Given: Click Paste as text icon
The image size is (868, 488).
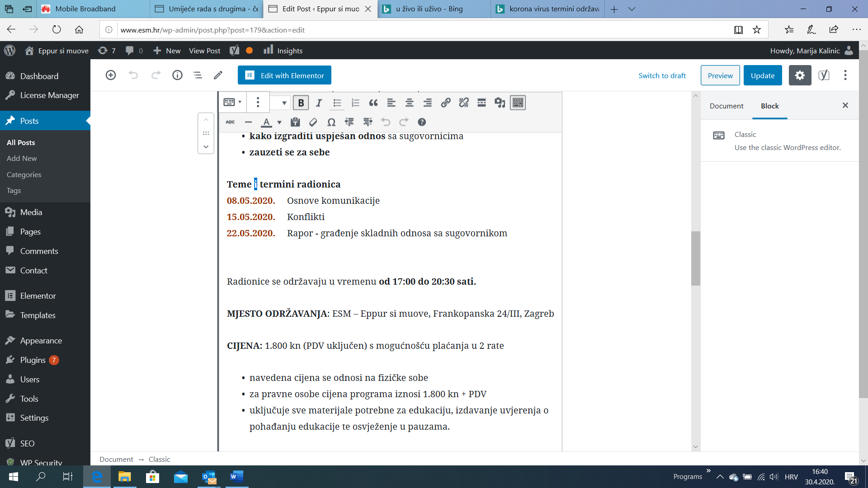Looking at the screenshot, I should pyautogui.click(x=295, y=122).
